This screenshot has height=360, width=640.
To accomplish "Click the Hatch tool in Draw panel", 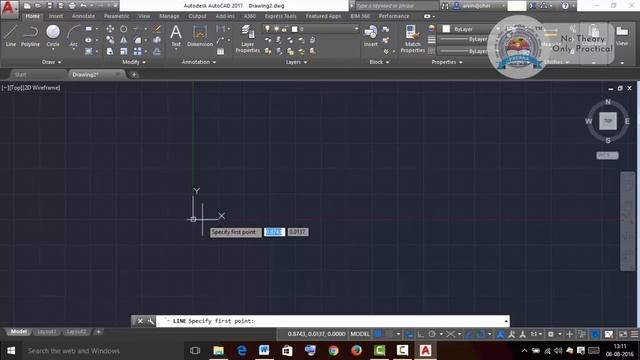I will point(89,51).
